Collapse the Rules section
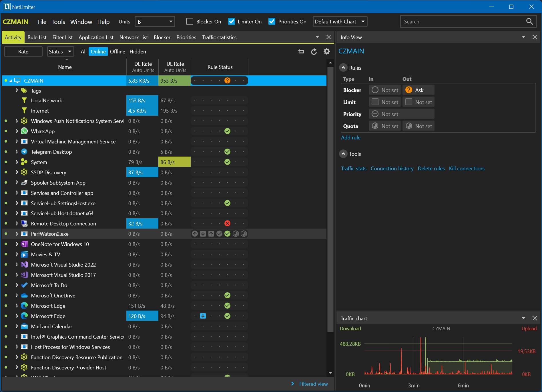 coord(343,68)
